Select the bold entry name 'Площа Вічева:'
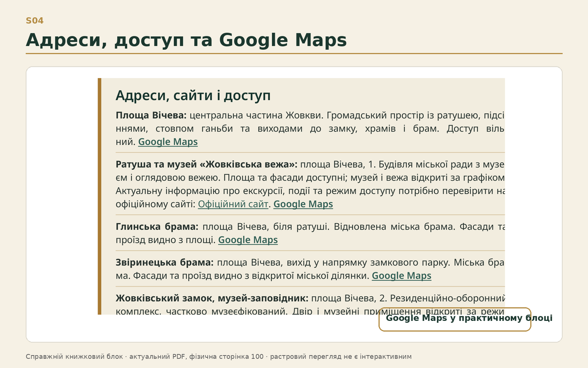Image resolution: width=588 pixels, height=368 pixels. tap(151, 115)
